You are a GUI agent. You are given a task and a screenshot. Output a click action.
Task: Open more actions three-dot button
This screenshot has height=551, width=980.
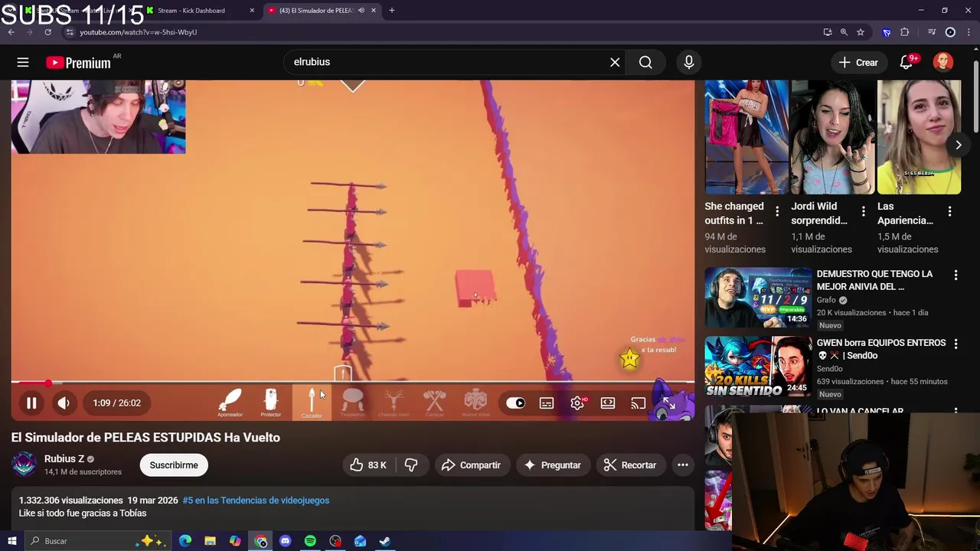[x=683, y=465]
